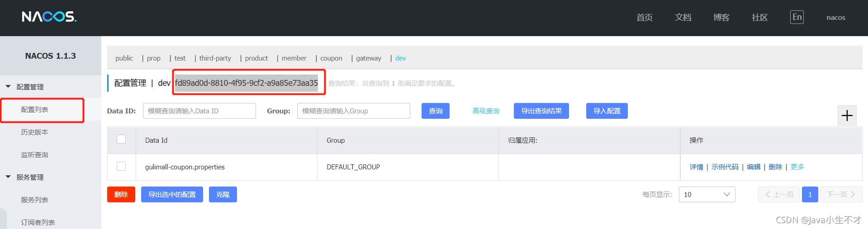The height and width of the screenshot is (229, 868).
Task: Click the 首页 top navigation link
Action: tap(645, 18)
